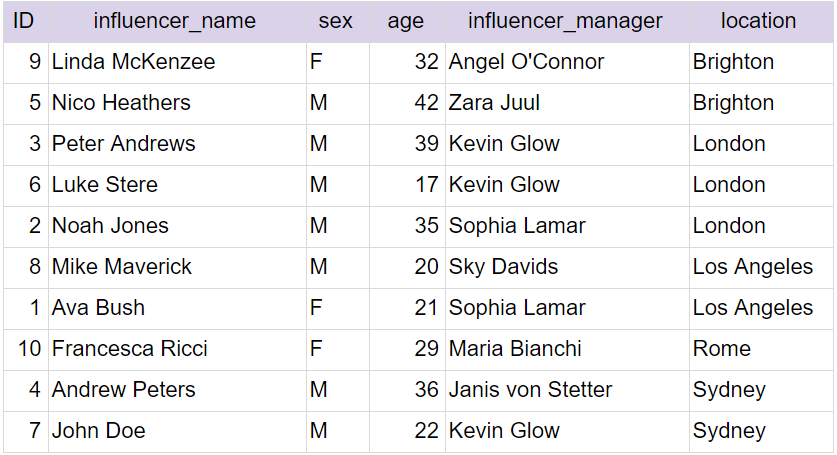The width and height of the screenshot is (837, 455).
Task: Click the Ava Bush name cell
Action: click(x=98, y=308)
